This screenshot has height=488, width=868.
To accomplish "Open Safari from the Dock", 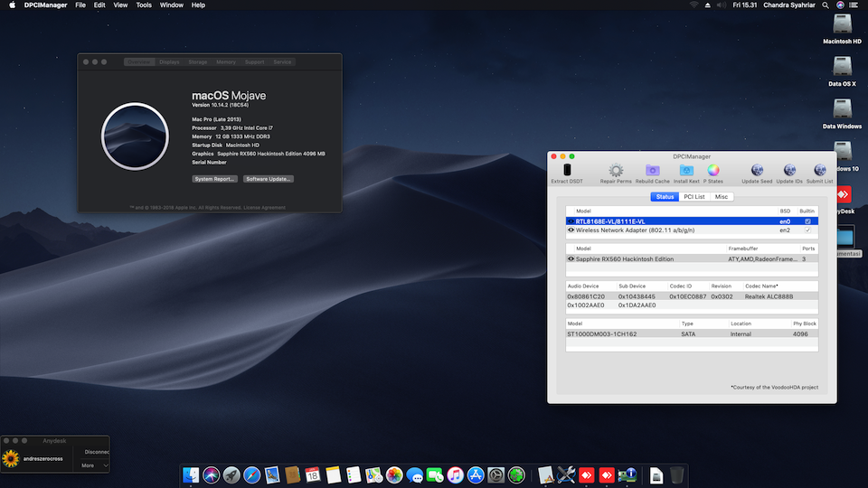I will click(251, 474).
